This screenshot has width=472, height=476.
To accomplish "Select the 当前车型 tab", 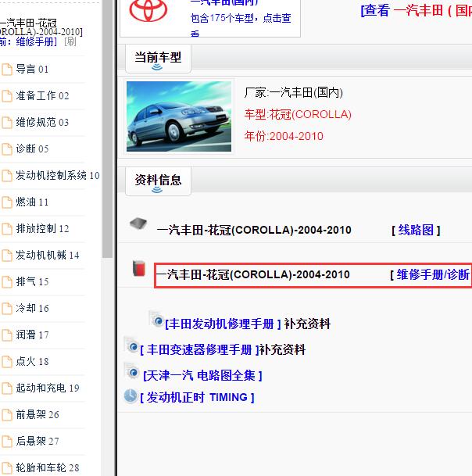I will click(158, 59).
